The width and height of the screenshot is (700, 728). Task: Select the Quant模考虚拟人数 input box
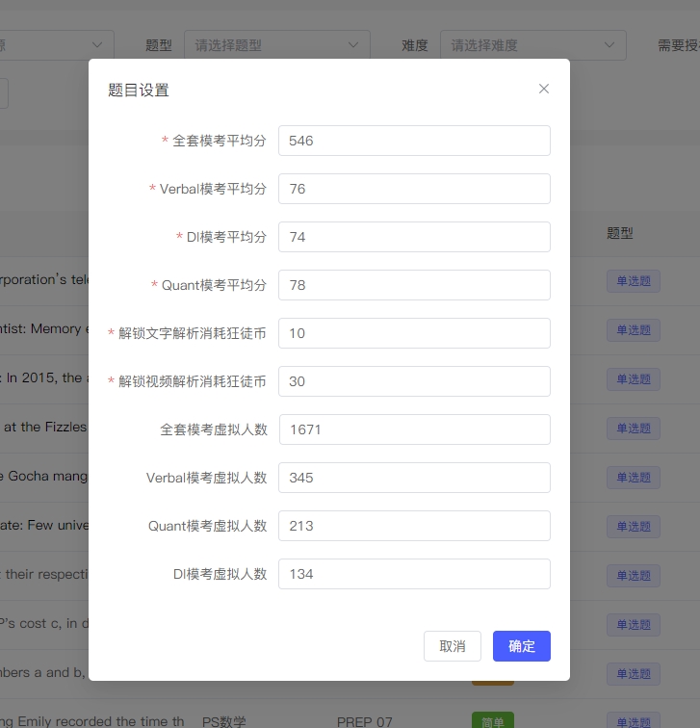(x=414, y=526)
